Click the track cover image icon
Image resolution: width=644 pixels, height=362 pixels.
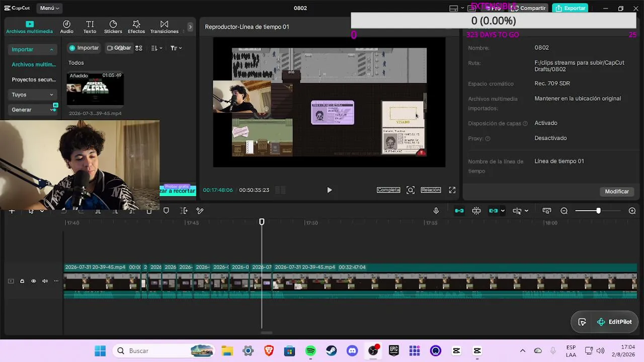tap(11, 281)
